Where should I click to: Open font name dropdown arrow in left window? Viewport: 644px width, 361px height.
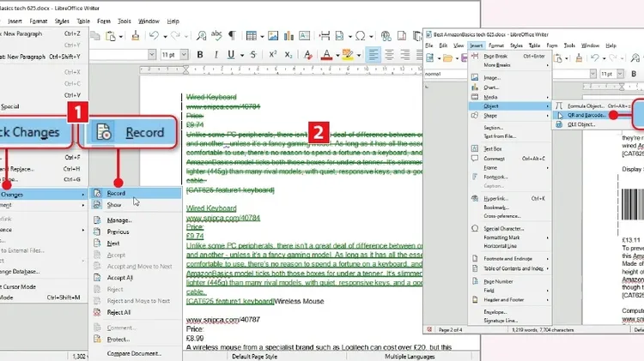pos(152,55)
